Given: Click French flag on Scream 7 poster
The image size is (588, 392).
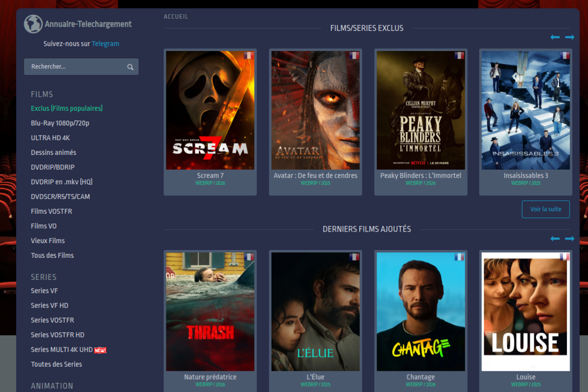Looking at the screenshot, I should click(249, 56).
